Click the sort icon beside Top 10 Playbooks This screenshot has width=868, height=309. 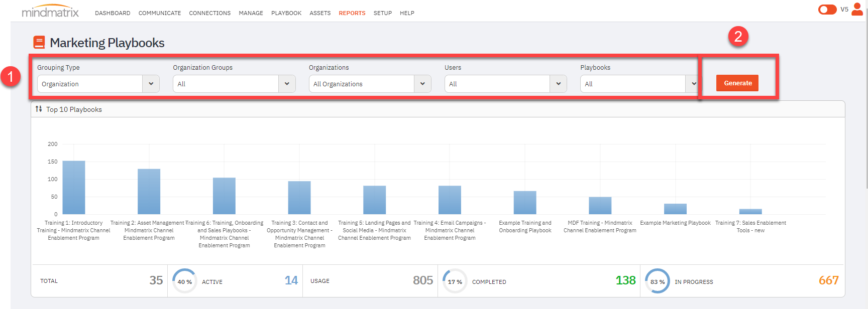click(39, 109)
